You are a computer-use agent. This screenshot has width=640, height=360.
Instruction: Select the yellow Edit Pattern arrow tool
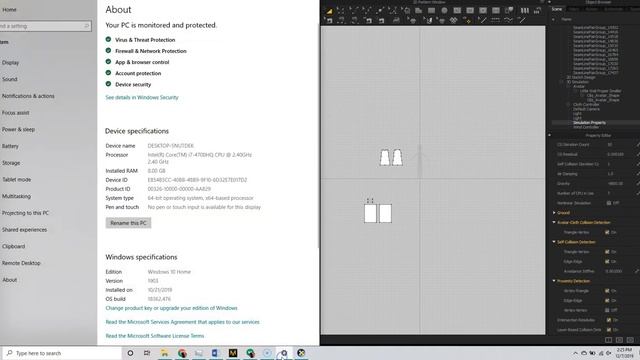[329, 11]
